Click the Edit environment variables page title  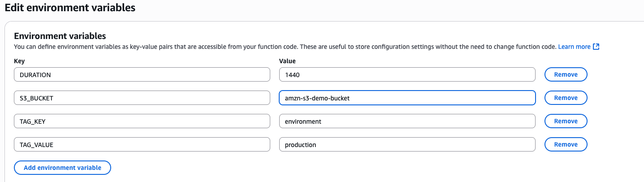click(70, 8)
